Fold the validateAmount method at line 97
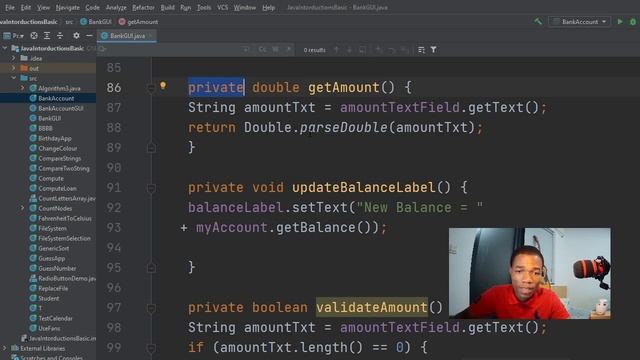Screen dimensions: 640x360 tap(151, 308)
